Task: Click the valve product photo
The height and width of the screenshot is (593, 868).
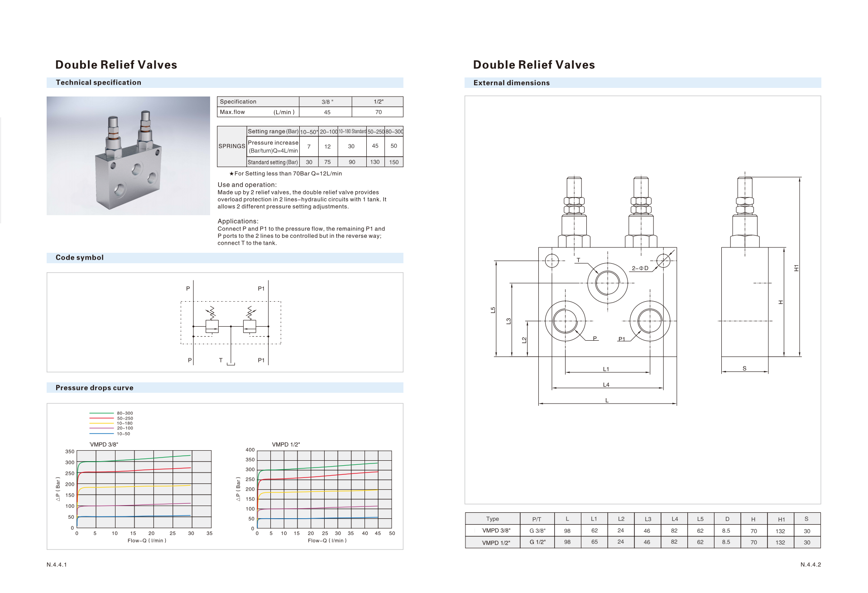Action: [x=128, y=155]
